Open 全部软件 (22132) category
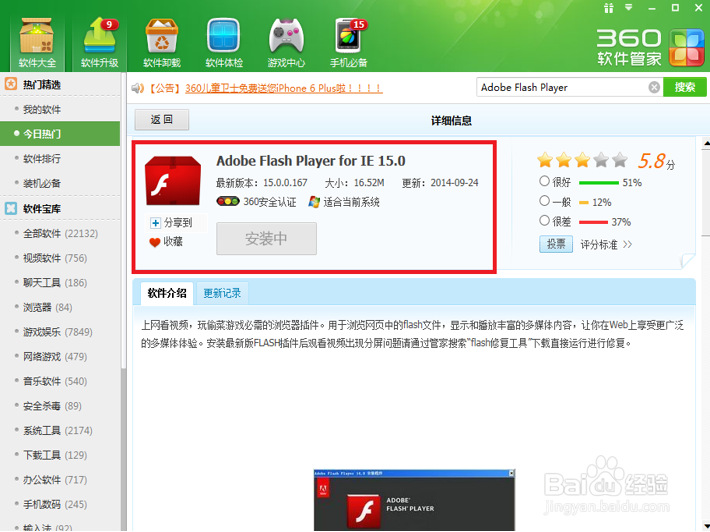The width and height of the screenshot is (710, 532). pyautogui.click(x=60, y=234)
